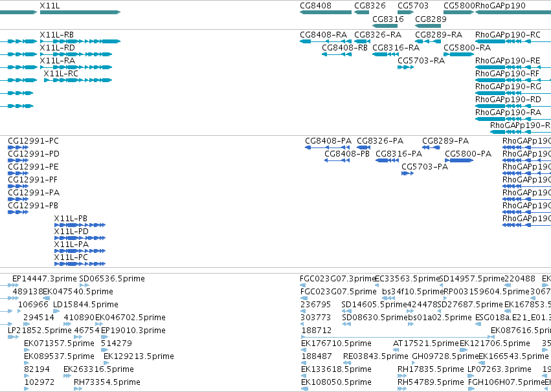Image resolution: width=551 pixels, height=392 pixels.
Task: Click the CG12991-PC protein label
Action: (x=34, y=141)
